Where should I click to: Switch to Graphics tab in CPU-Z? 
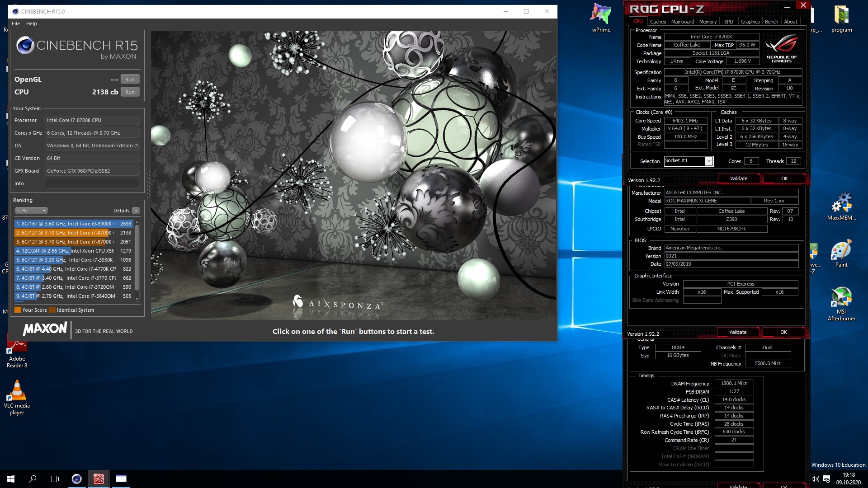[x=750, y=22]
